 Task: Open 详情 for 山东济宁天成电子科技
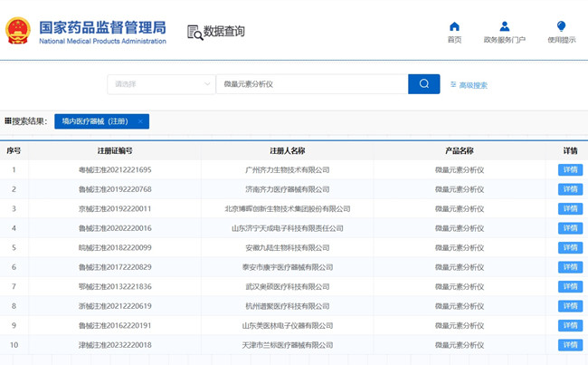(570, 228)
